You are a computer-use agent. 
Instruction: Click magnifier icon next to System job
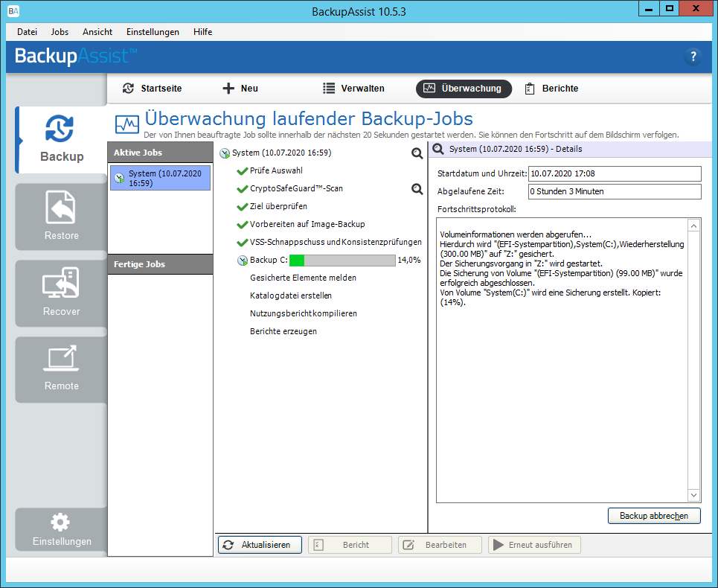coord(417,153)
